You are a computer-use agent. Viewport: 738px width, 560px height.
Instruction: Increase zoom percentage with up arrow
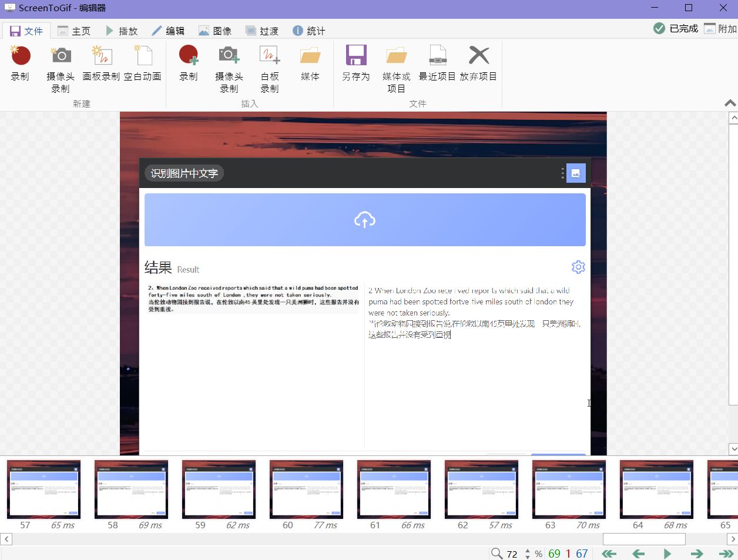[528, 551]
